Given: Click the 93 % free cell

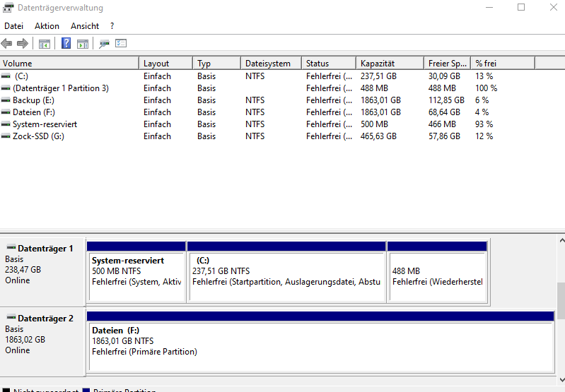Looking at the screenshot, I should [x=484, y=124].
